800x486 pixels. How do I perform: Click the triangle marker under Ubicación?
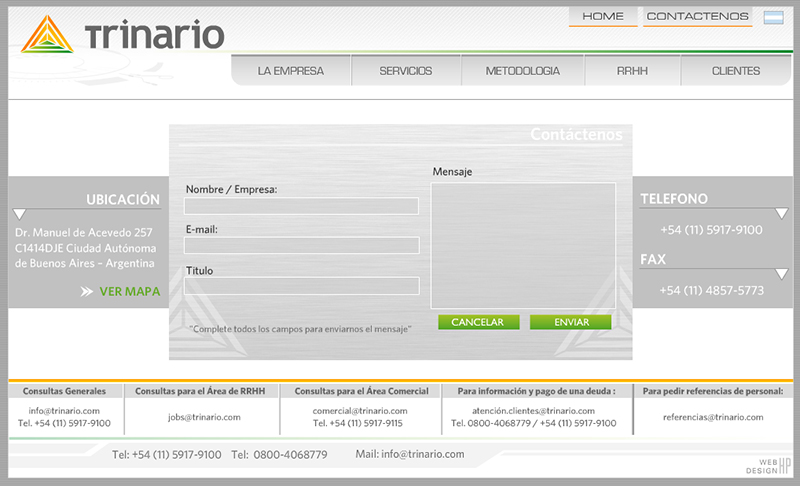19,214
